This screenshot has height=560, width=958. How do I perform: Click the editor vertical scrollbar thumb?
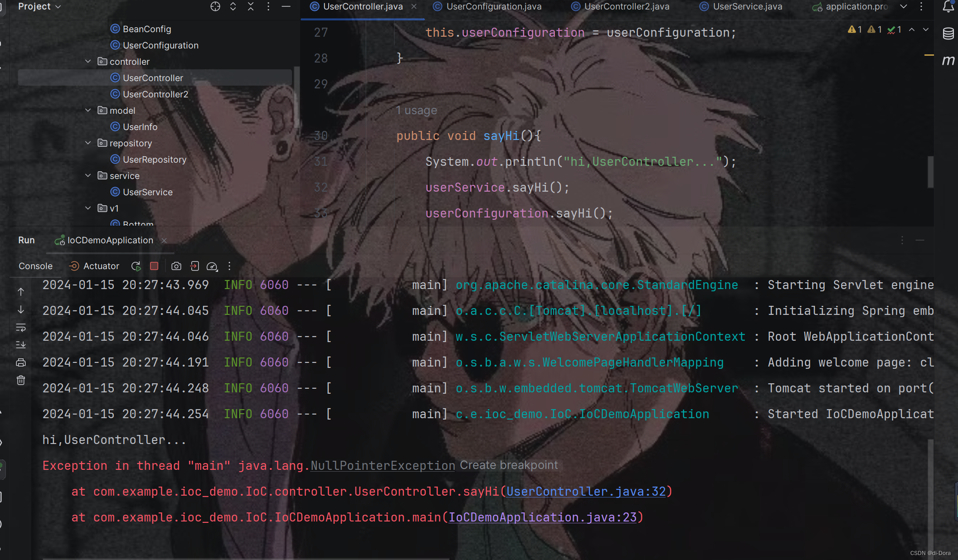(x=930, y=172)
